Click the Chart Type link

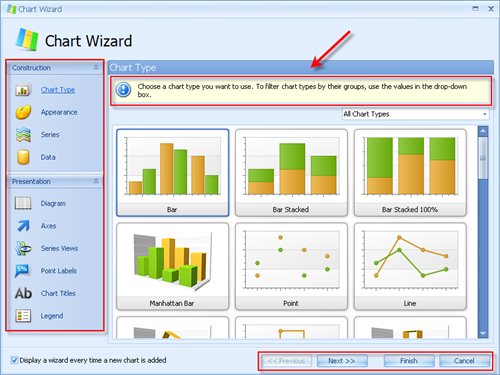[x=58, y=90]
